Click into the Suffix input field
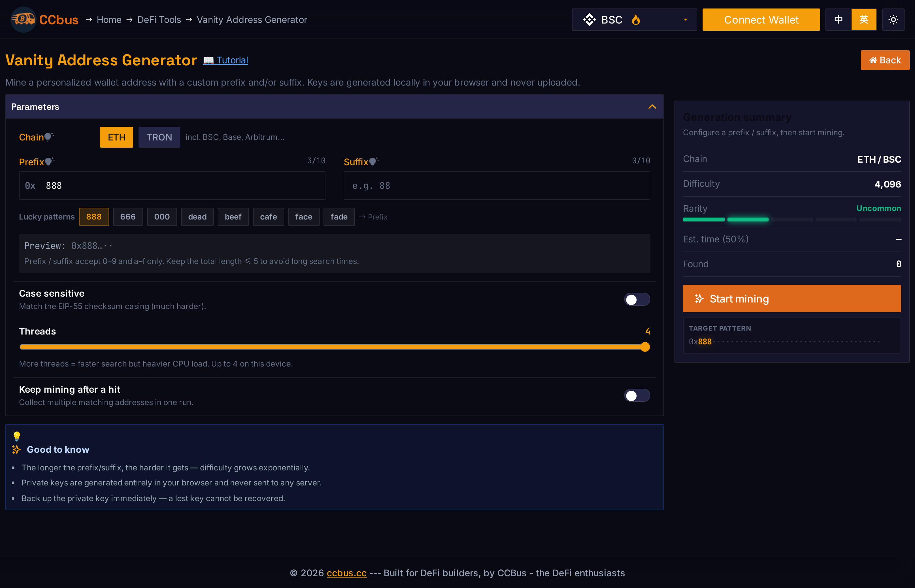The height and width of the screenshot is (588, 915). (x=496, y=186)
